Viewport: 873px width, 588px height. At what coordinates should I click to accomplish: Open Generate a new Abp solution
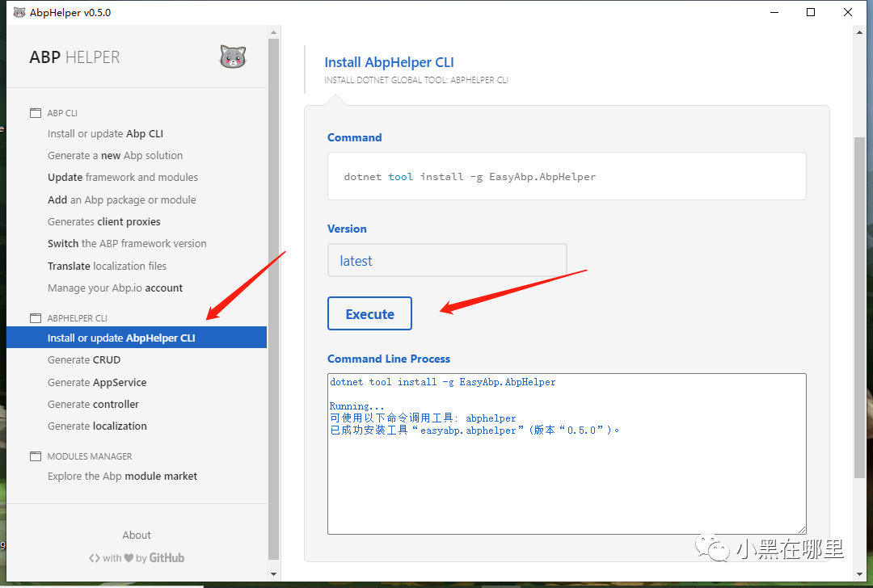115,155
